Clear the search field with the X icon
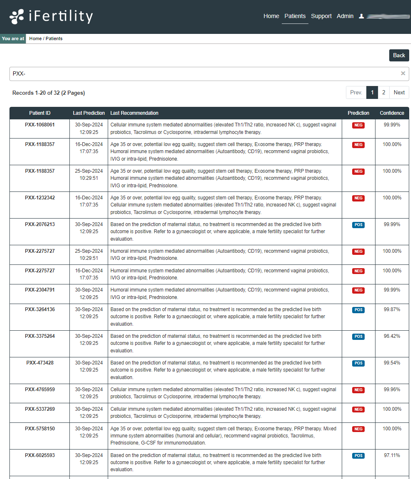Image resolution: width=411 pixels, height=479 pixels. point(403,73)
